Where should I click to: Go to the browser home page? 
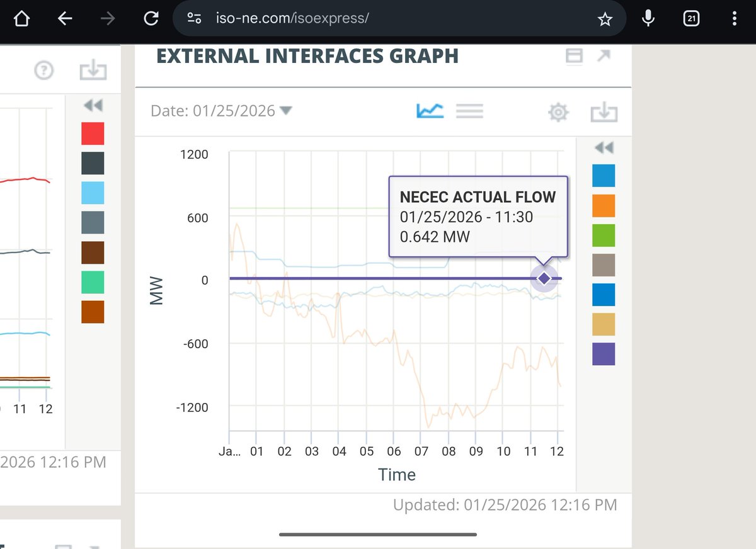coord(21,18)
